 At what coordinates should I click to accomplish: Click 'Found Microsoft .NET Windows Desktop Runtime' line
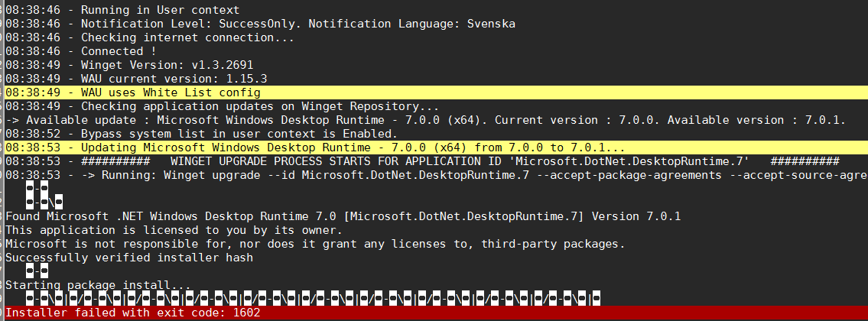click(343, 216)
